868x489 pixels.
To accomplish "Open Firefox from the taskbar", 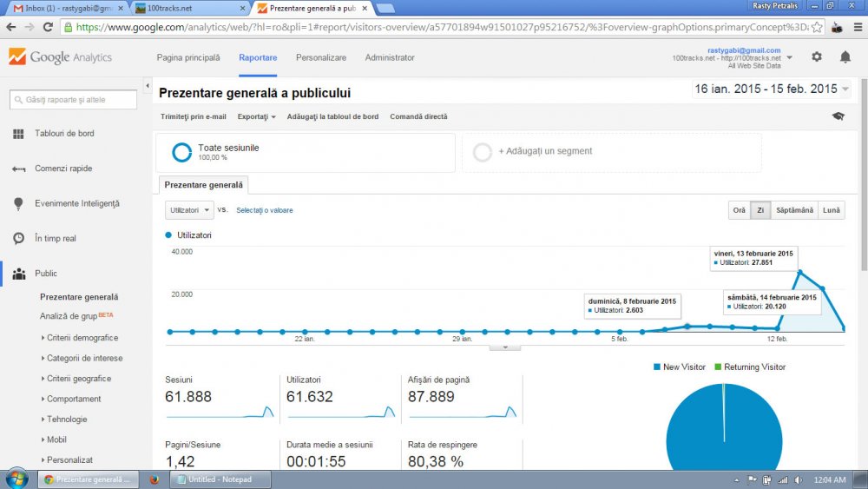I will click(x=155, y=479).
